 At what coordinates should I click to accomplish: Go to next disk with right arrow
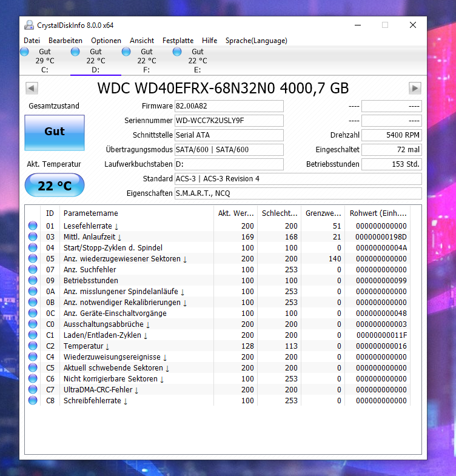point(415,89)
